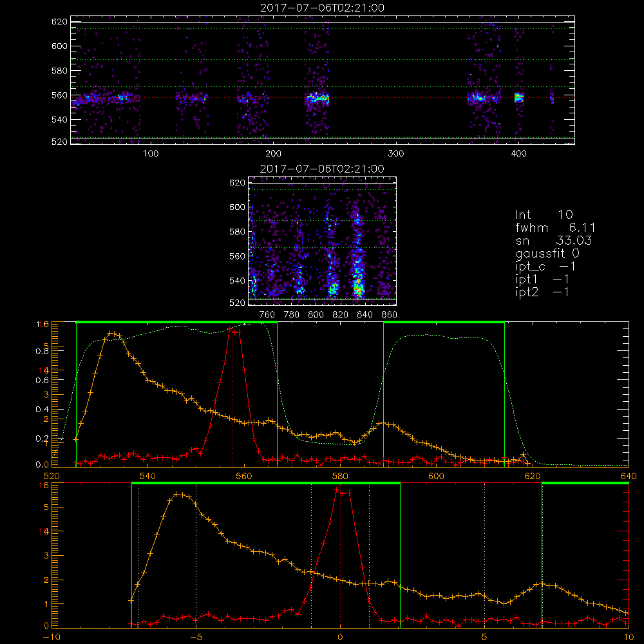Image resolution: width=644 pixels, height=644 pixels.
Task: Click x-axis label 860 on middle image plot
Action: pyautogui.click(x=390, y=315)
